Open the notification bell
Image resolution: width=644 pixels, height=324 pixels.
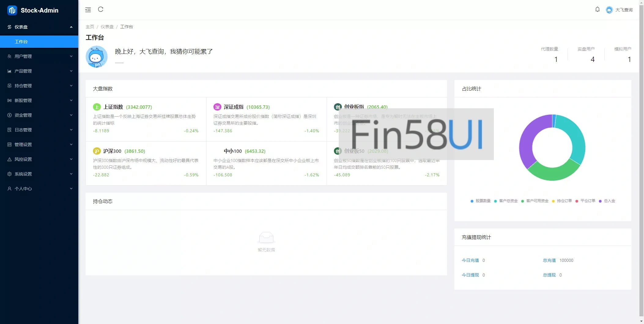[x=597, y=9]
